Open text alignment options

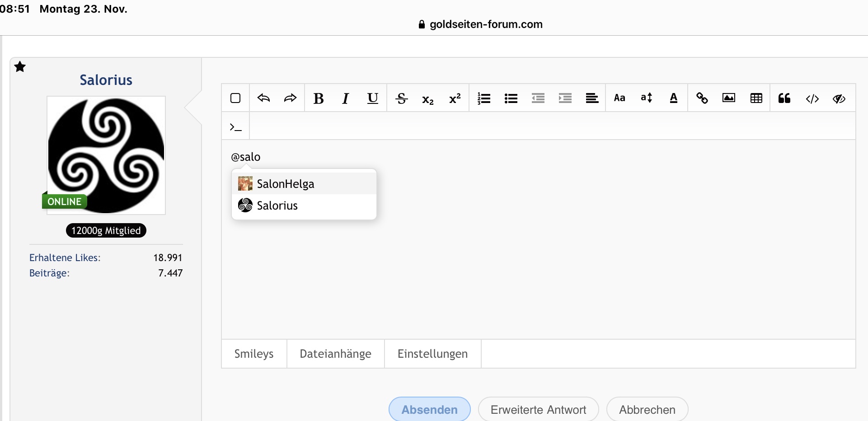tap(592, 98)
